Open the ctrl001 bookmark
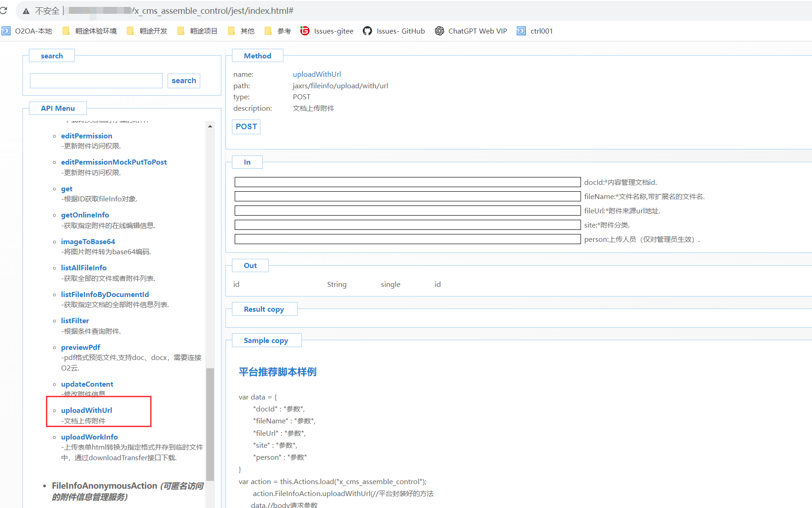The image size is (812, 508). tap(535, 31)
